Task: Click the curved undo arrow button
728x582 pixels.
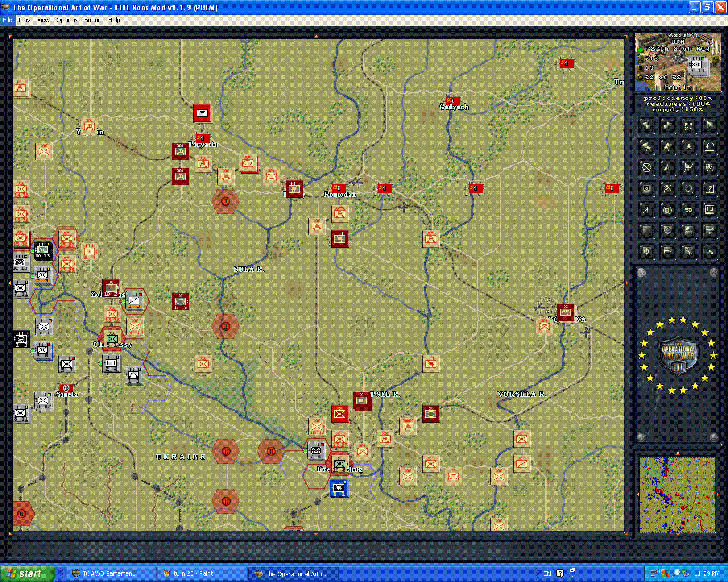Action: coord(709,147)
